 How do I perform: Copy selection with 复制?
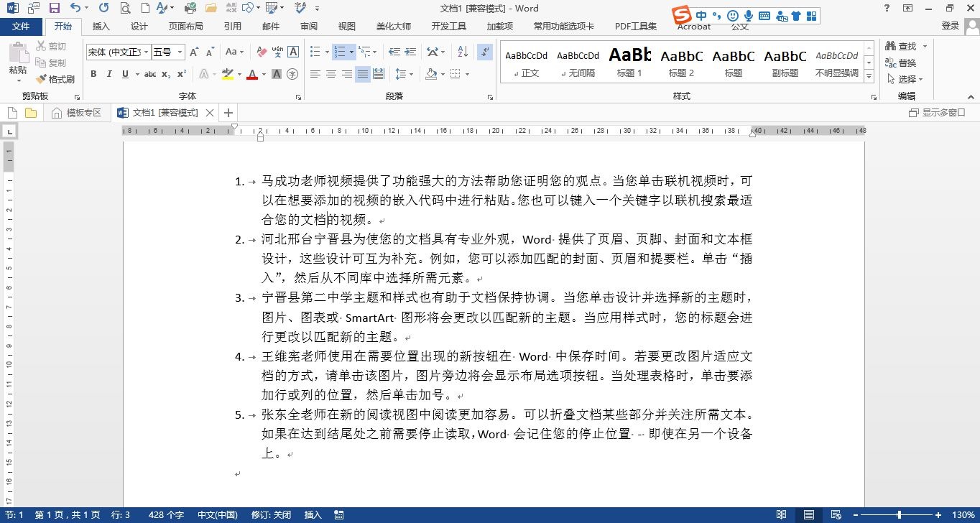click(51, 63)
